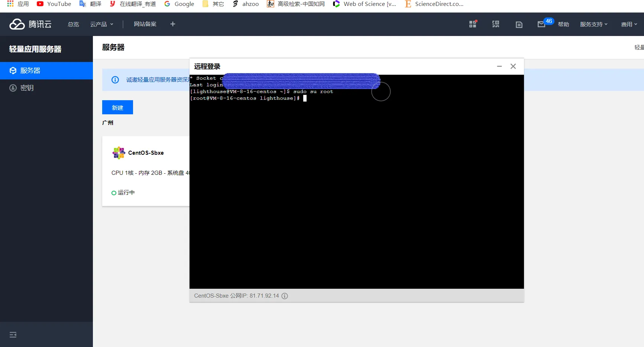Click the apps grid toolbar icon
The width and height of the screenshot is (644, 347).
click(x=473, y=24)
